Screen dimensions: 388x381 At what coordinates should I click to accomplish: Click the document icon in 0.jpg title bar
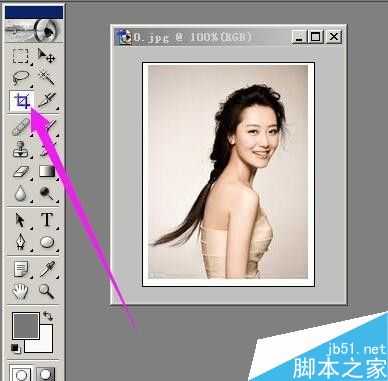click(x=125, y=37)
